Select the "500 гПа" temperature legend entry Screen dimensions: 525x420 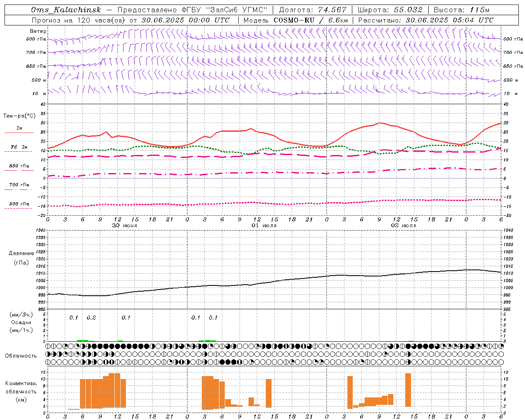tap(19, 204)
